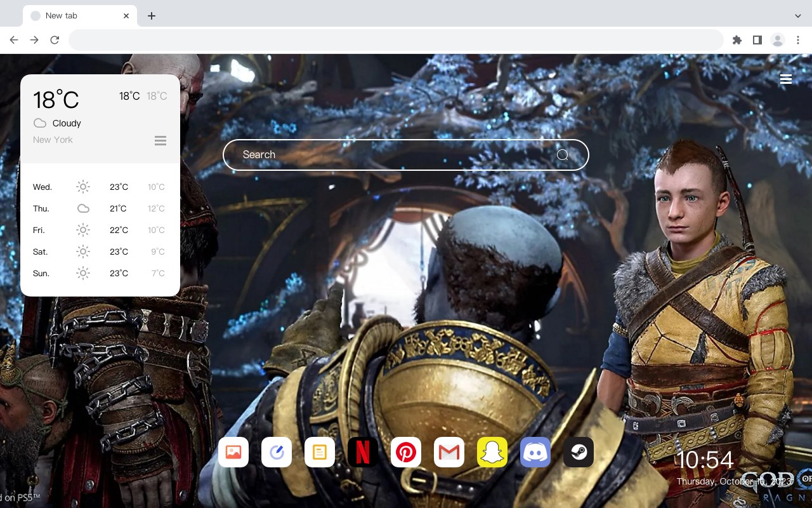Screen dimensions: 812x508
Task: Click the Thursday, October date text
Action: 734,482
